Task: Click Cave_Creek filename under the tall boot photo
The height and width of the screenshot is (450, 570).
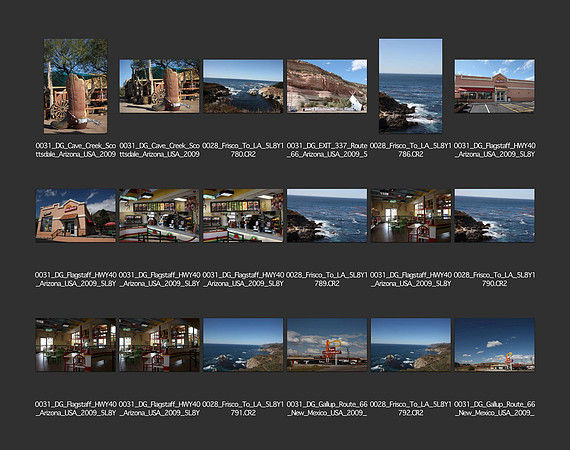Action: point(76,150)
